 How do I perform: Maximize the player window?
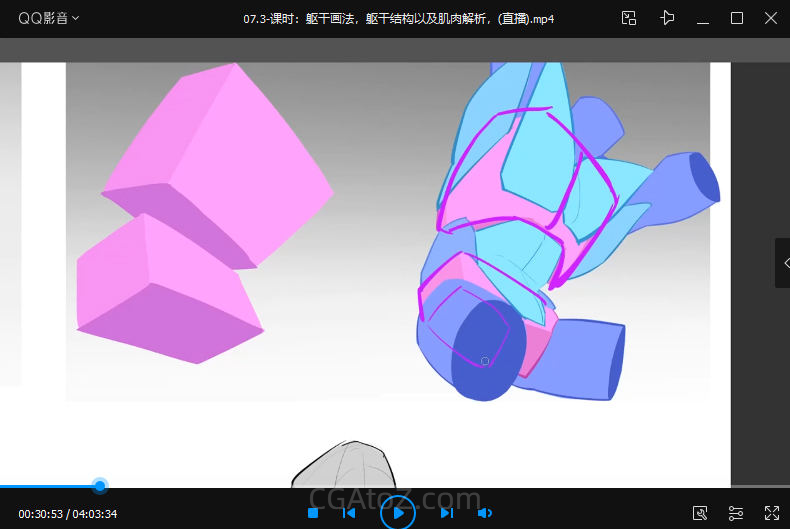coord(737,18)
